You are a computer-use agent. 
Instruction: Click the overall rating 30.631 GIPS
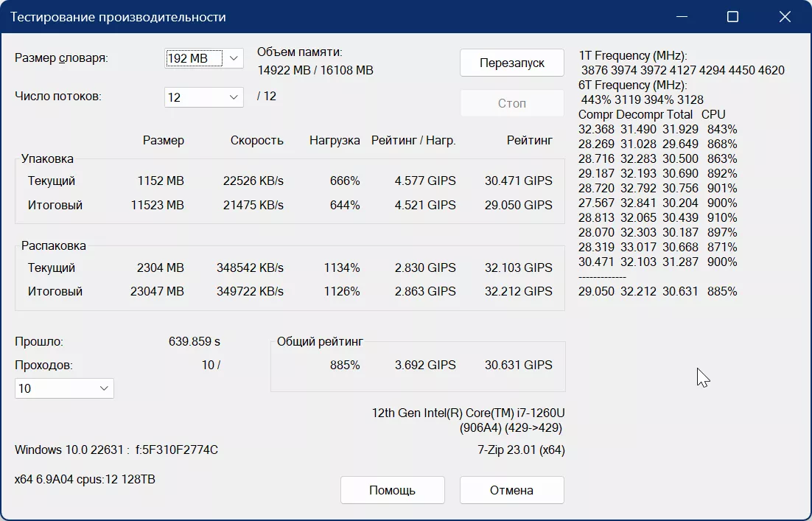point(519,365)
